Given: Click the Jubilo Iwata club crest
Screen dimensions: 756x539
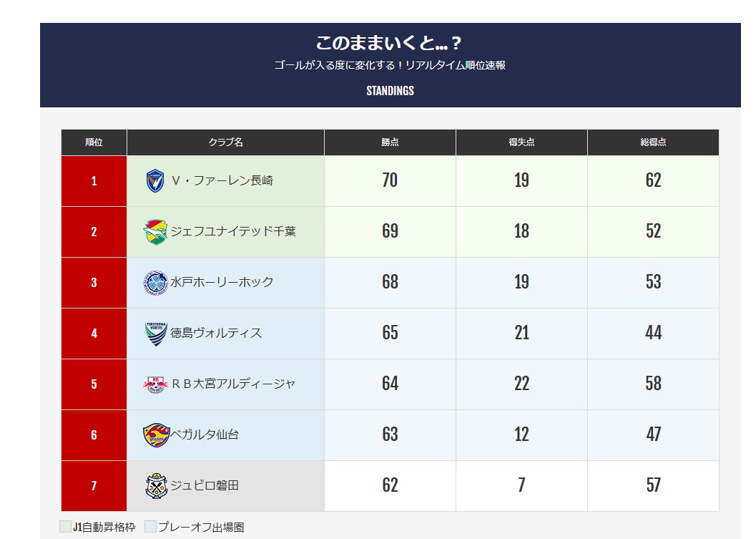Looking at the screenshot, I should click(x=155, y=485).
